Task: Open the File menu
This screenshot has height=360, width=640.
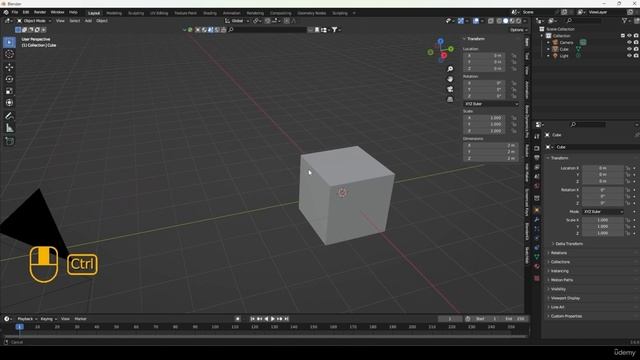Action: pos(15,13)
